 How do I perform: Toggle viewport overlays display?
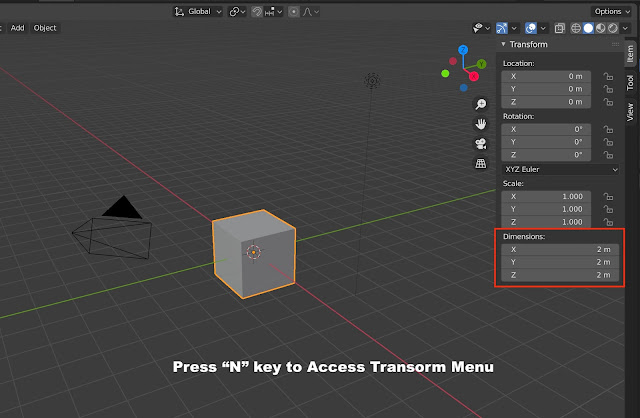(x=531, y=28)
